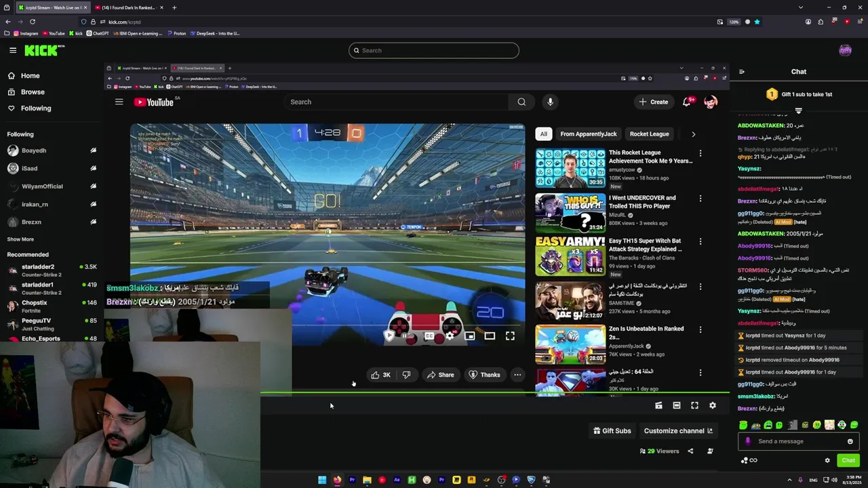
Task: Click the Gift Subs button
Action: (x=612, y=431)
